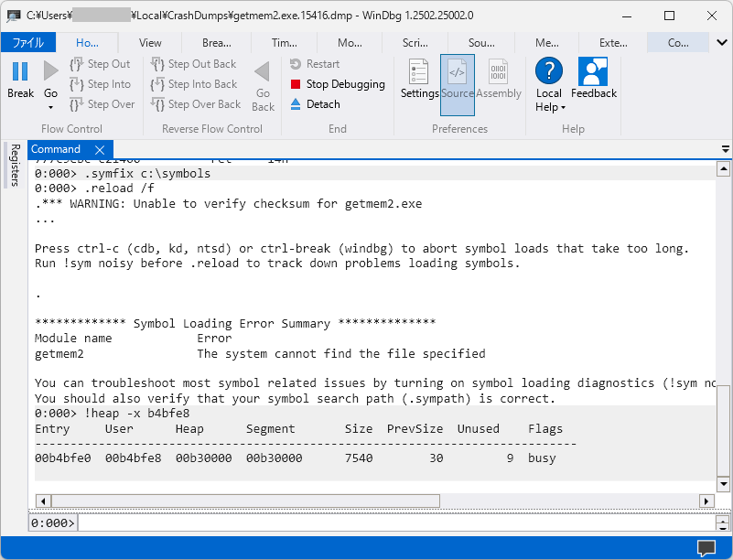Detach the debugger from the target

coord(315,104)
